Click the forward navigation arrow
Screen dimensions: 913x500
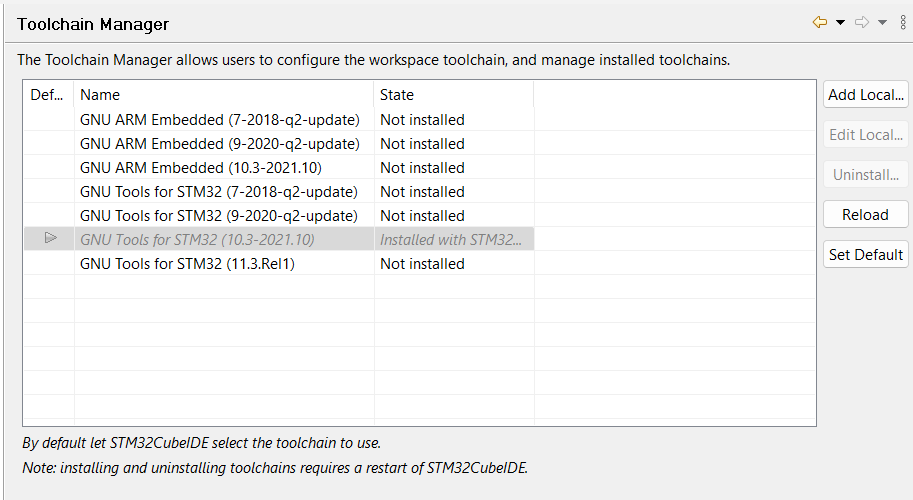(862, 23)
